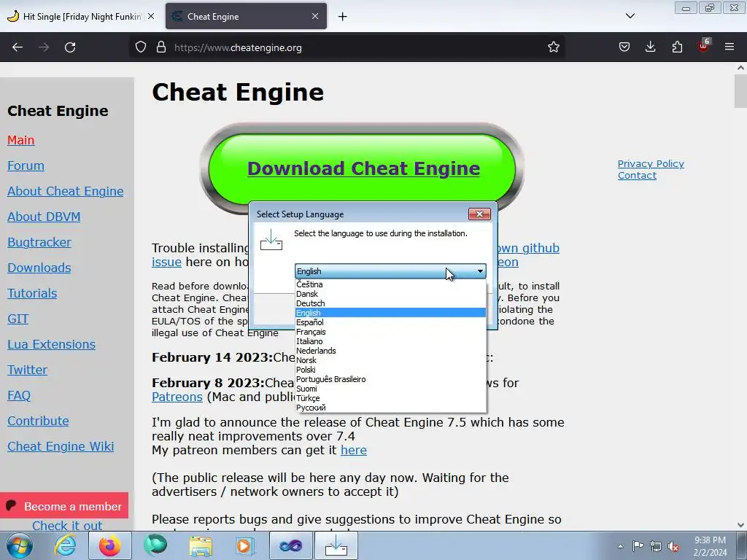Open the extensions puzzle icon
Viewport: 747px width, 560px height.
tap(677, 47)
